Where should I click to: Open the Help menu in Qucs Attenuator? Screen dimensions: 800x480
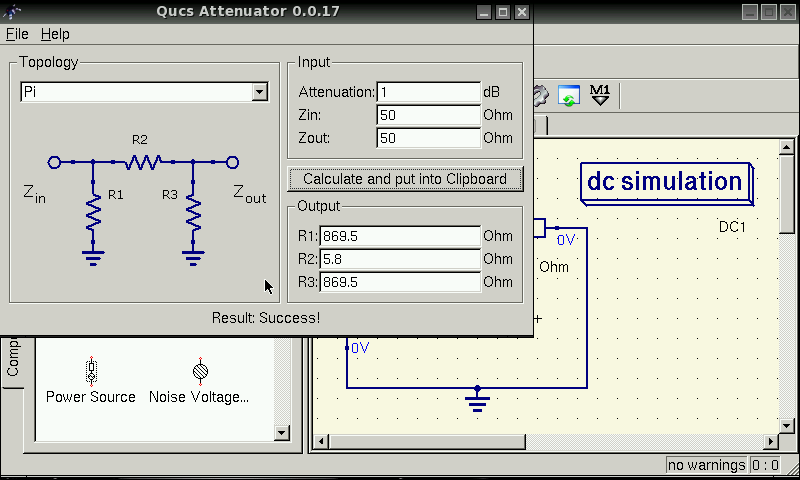55,34
